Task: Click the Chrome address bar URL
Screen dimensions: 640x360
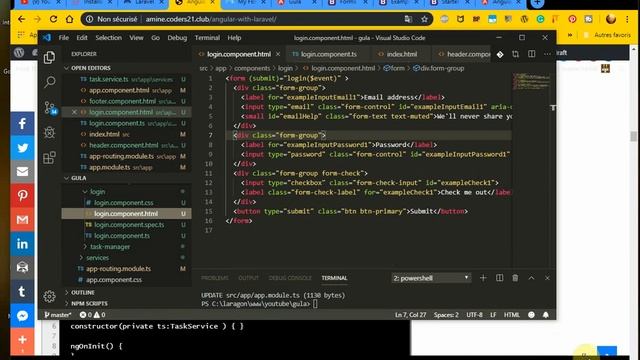Action: point(211,19)
